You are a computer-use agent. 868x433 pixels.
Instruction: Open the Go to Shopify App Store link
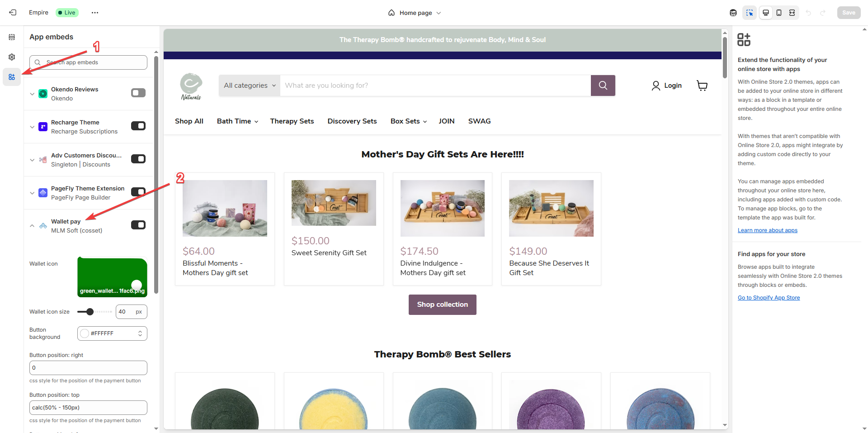click(x=769, y=298)
